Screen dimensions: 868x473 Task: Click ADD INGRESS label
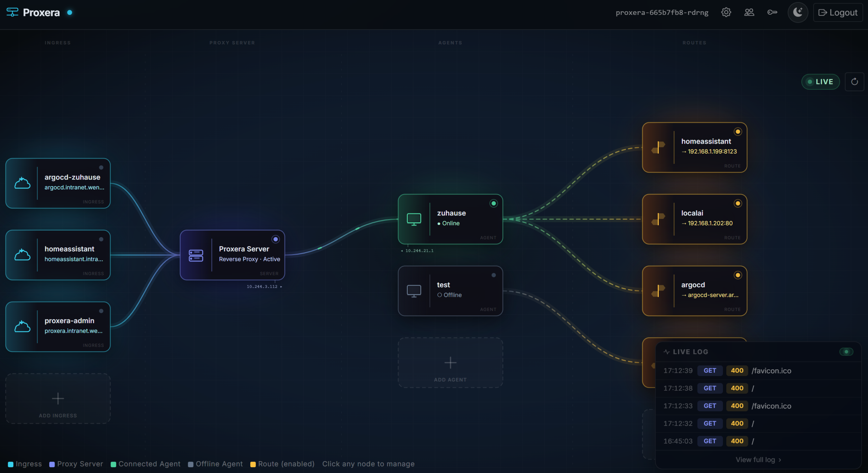coord(58,416)
